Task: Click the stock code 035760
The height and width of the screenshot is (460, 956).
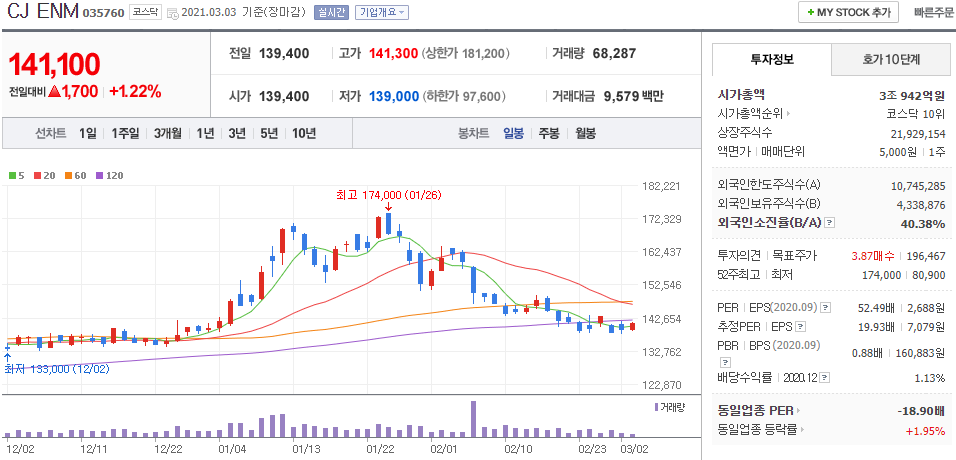Action: pyautogui.click(x=103, y=13)
